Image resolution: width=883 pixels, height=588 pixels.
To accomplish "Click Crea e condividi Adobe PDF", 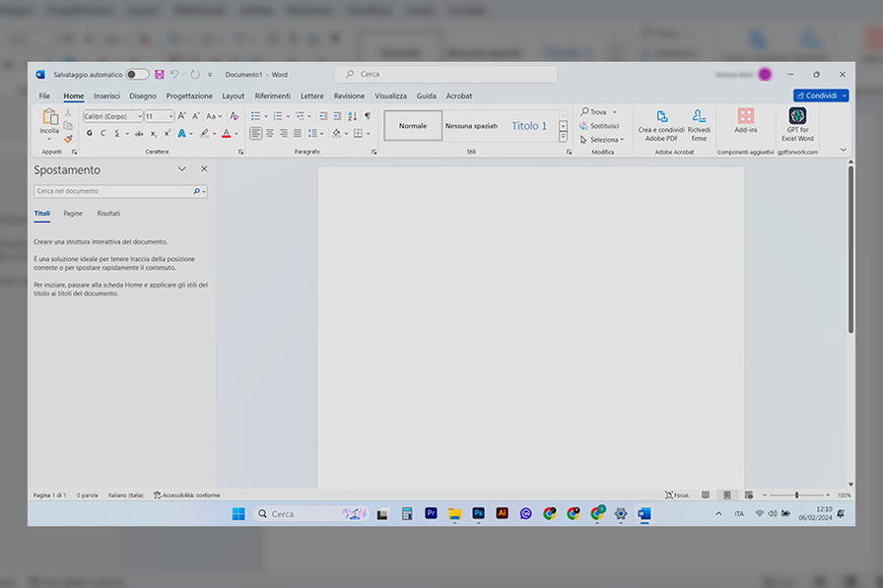I will tap(661, 116).
